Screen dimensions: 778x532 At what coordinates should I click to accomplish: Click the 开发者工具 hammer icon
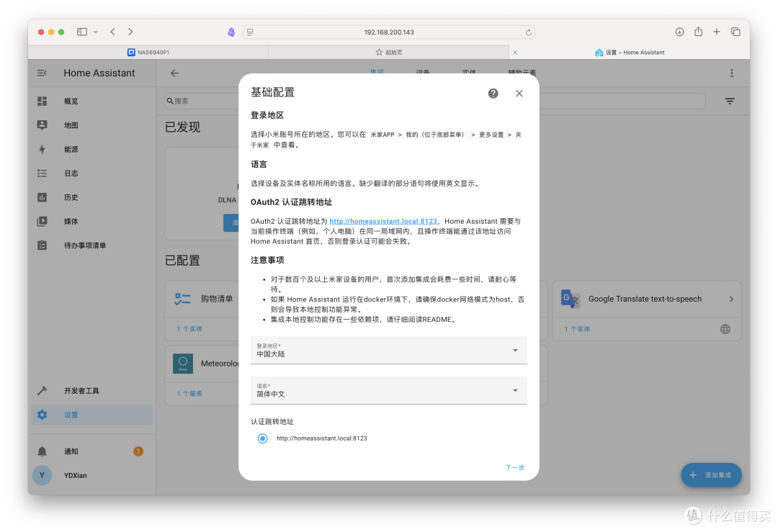click(43, 391)
